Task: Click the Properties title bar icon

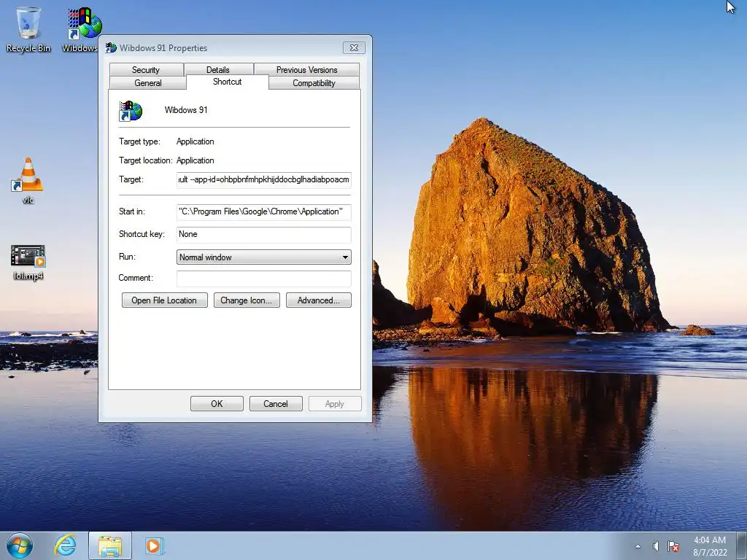Action: 111,47
